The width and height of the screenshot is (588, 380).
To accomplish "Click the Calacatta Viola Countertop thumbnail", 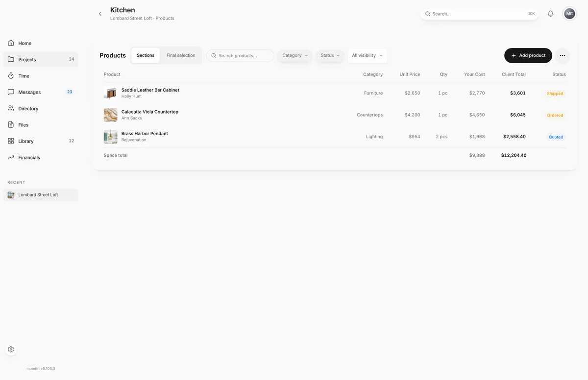I will point(110,115).
